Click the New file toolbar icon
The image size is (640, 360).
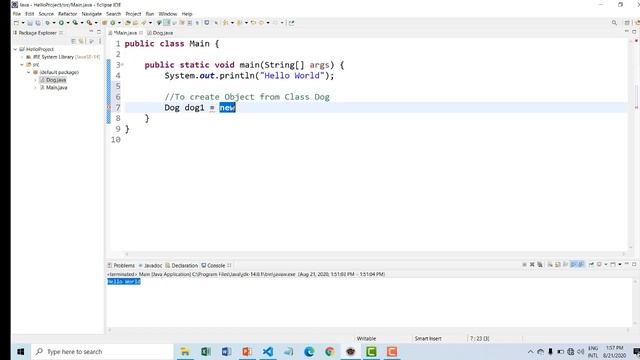click(x=16, y=23)
